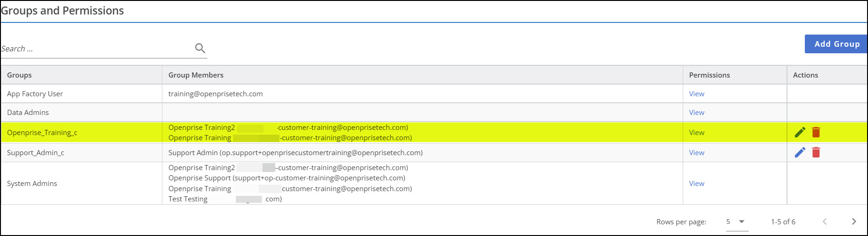This screenshot has height=236, width=868.
Task: Click the search magnifier icon
Action: [200, 48]
